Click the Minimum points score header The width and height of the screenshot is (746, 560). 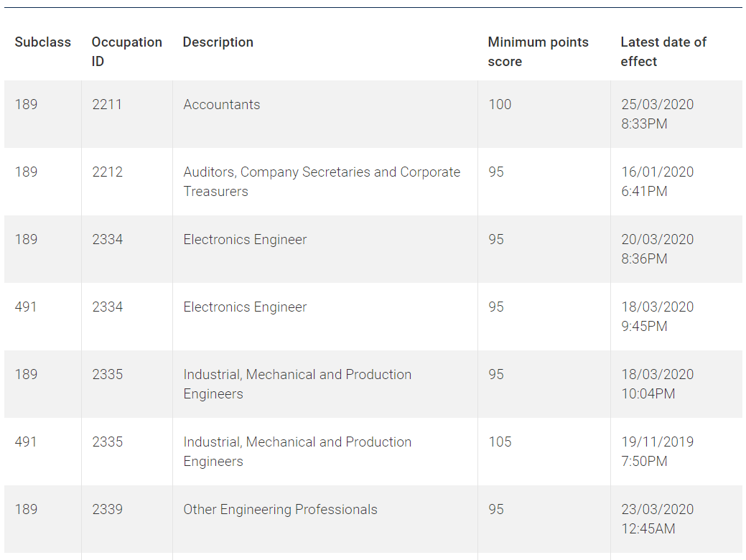point(538,52)
